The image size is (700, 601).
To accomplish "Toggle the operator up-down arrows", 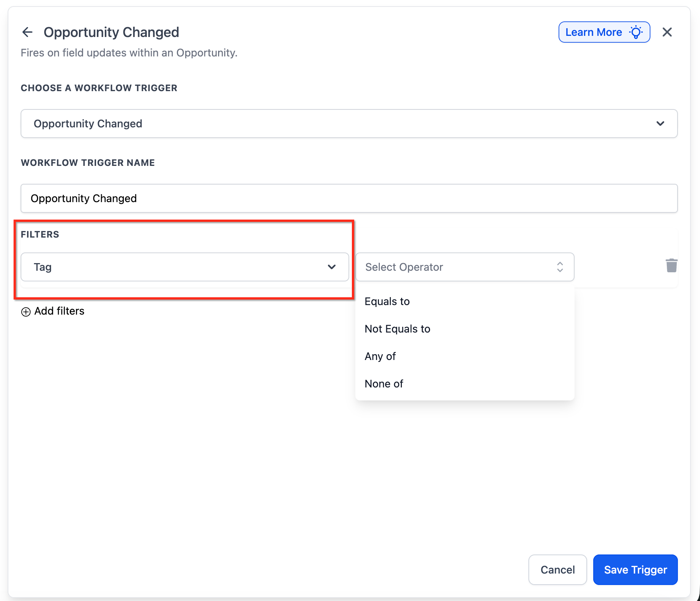I will coord(560,267).
